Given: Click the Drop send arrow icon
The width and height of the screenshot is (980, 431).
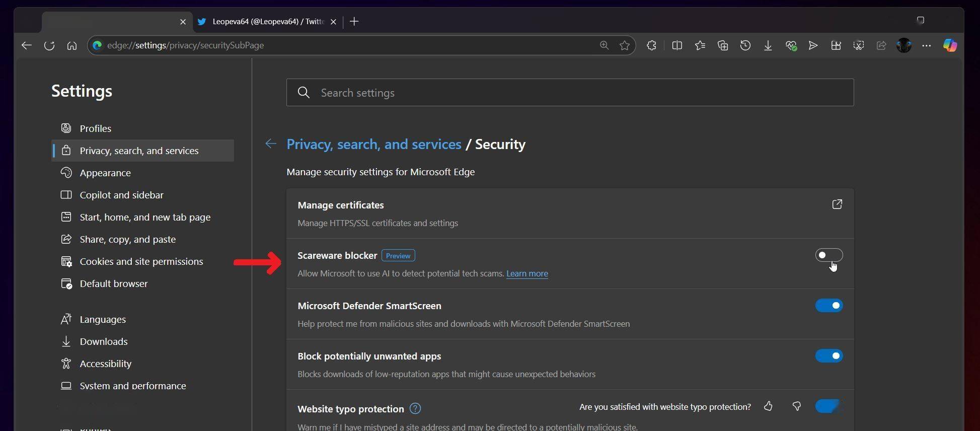Looking at the screenshot, I should point(813,45).
